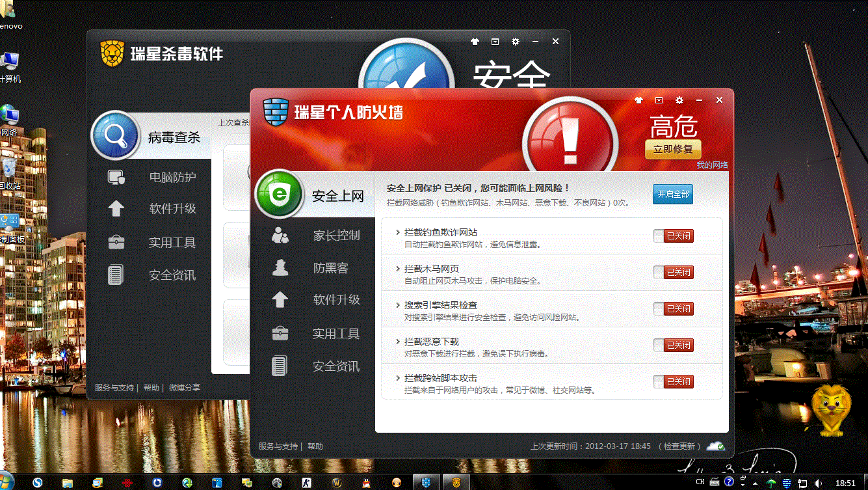The width and height of the screenshot is (868, 490).
Task: Open 服务与支持 link in the firewall window
Action: click(278, 446)
